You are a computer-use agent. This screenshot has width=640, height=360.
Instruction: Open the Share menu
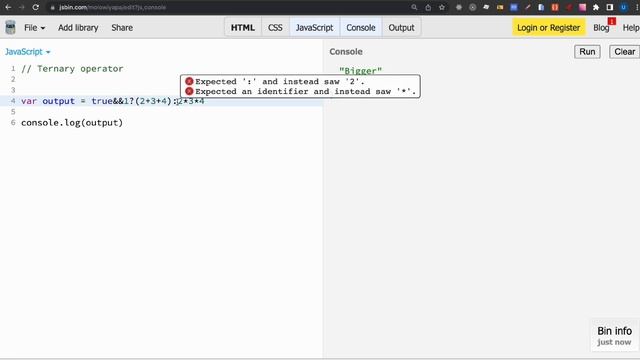click(x=122, y=28)
